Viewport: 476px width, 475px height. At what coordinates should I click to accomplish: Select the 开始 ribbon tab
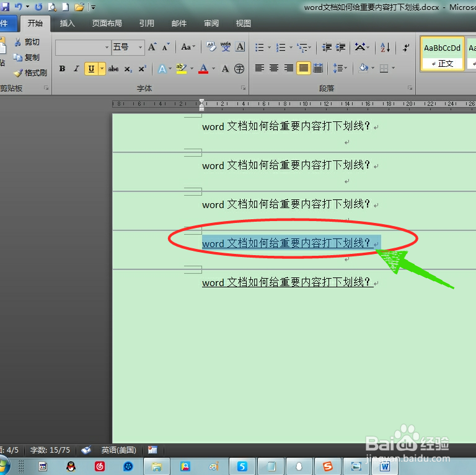coord(35,24)
